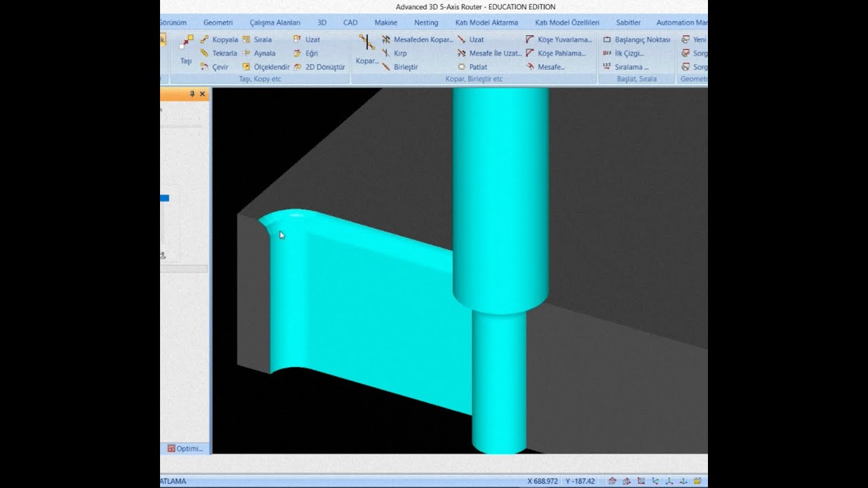The image size is (868, 488).
Task: Choose the Tekrarla repeat tool
Action: [218, 53]
